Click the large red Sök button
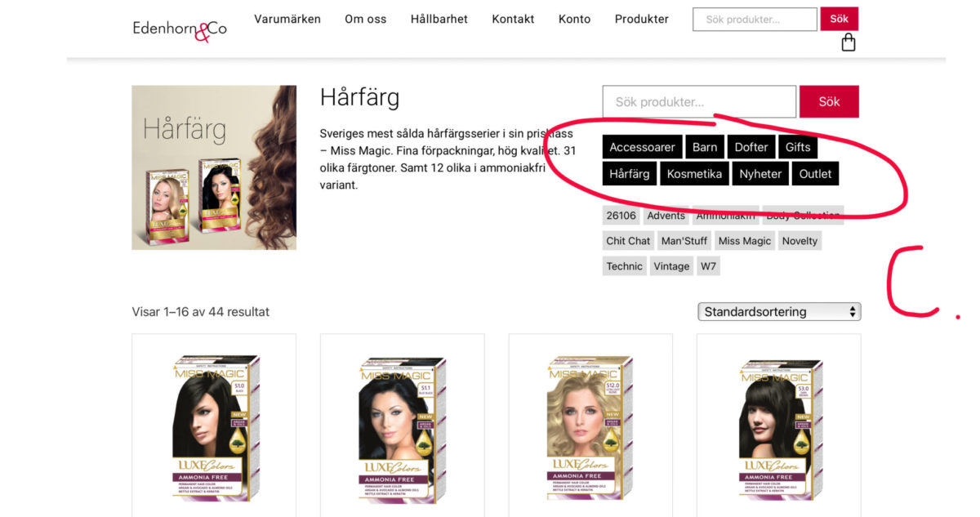This screenshot has height=517, width=980. tap(829, 101)
